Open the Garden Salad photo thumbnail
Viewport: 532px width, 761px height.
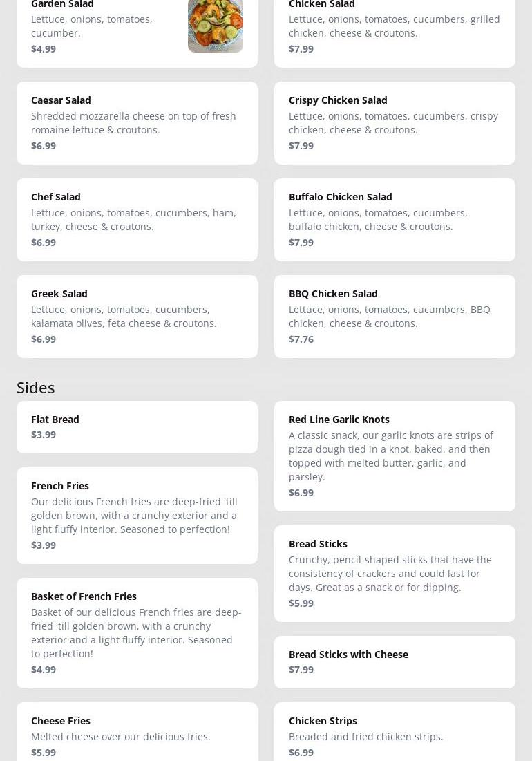215,26
